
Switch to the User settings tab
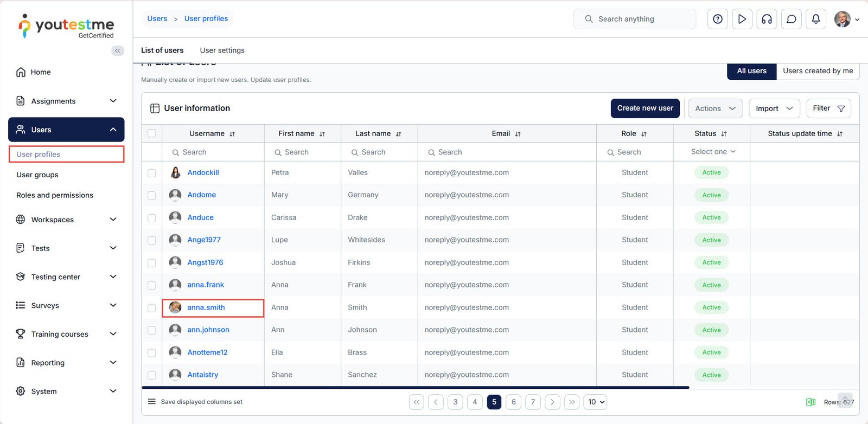222,50
